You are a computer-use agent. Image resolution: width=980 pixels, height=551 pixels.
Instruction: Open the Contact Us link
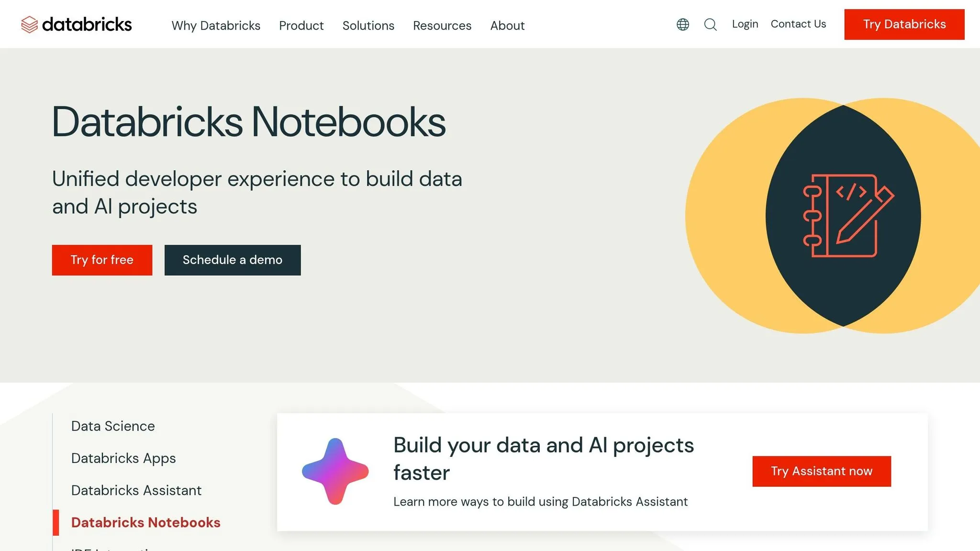tap(798, 24)
